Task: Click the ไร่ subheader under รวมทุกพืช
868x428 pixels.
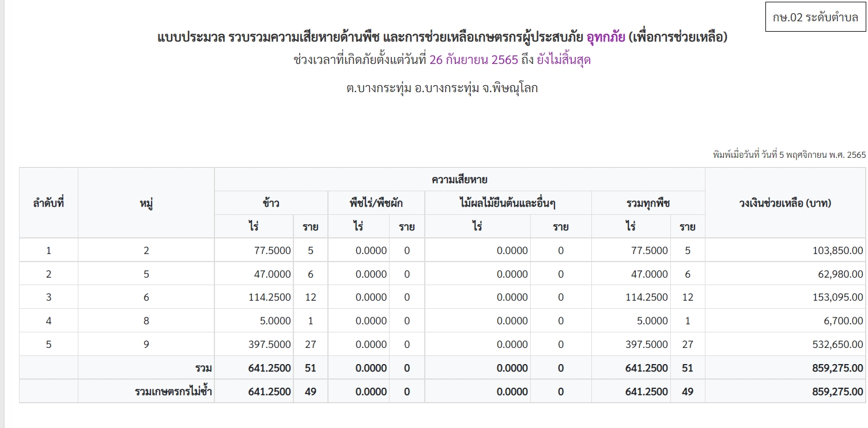Action: click(631, 226)
